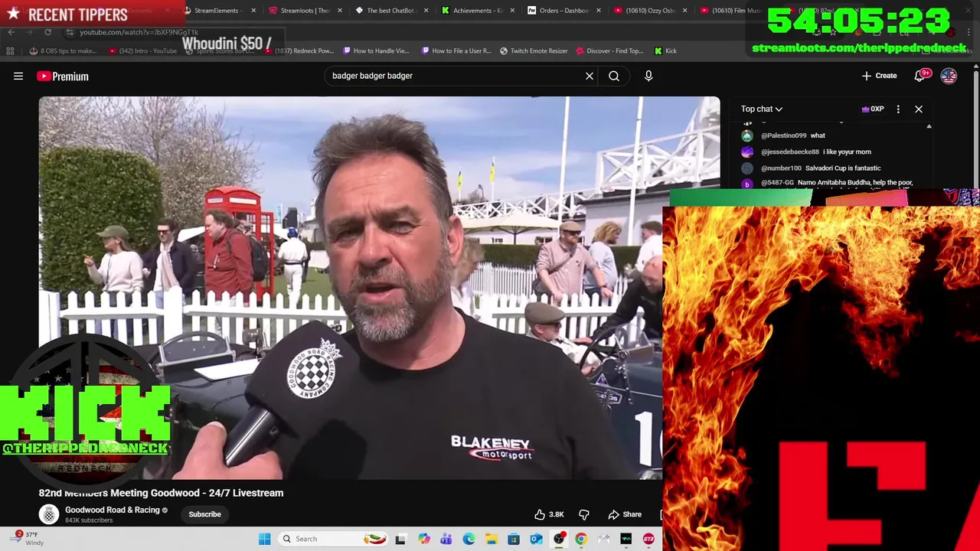Open the YouTube hamburger guide menu
Viewport: 980px width, 551px height.
(x=18, y=76)
